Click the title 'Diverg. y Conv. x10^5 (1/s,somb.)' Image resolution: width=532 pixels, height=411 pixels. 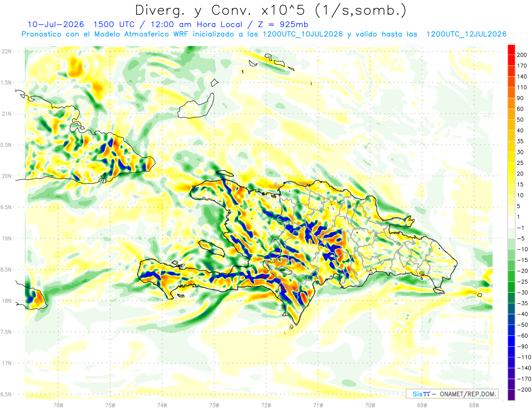[x=270, y=10]
